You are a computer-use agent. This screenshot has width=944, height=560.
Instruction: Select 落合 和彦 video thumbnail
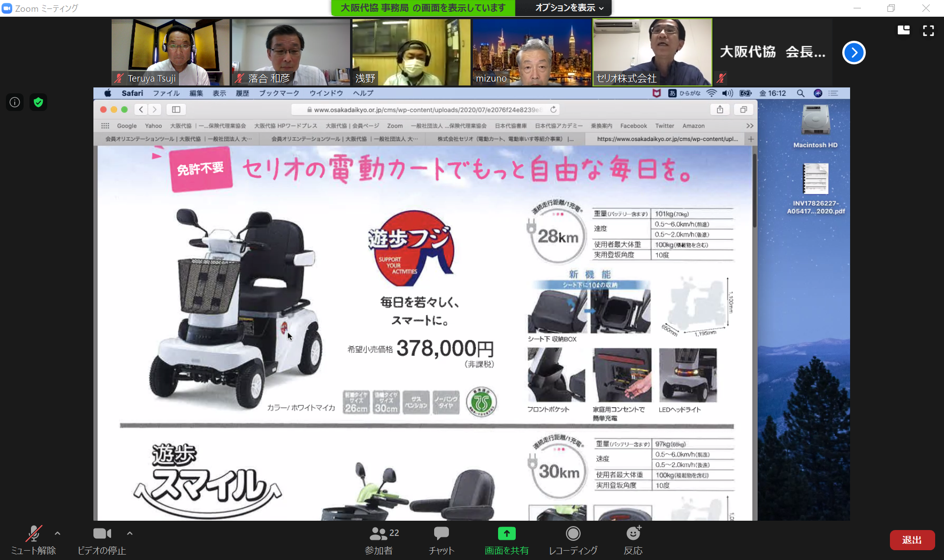tap(291, 52)
